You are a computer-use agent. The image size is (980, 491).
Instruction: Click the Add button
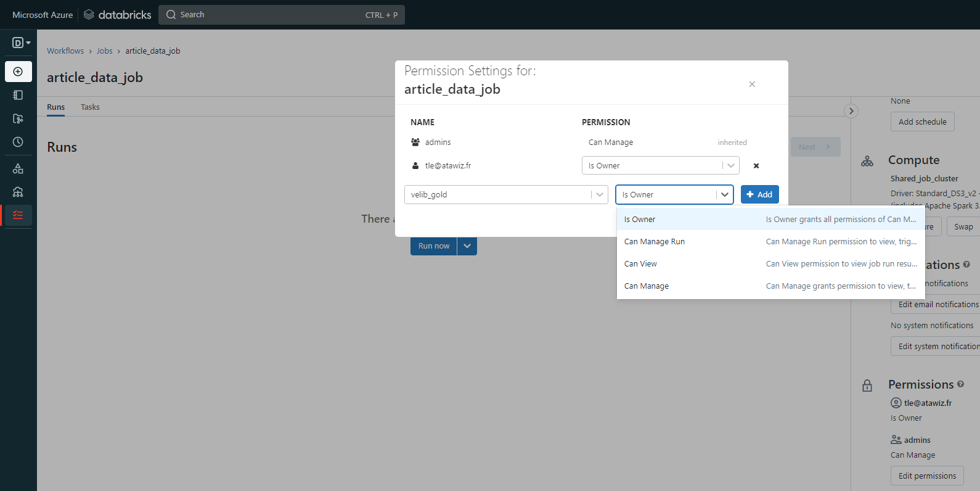point(759,195)
